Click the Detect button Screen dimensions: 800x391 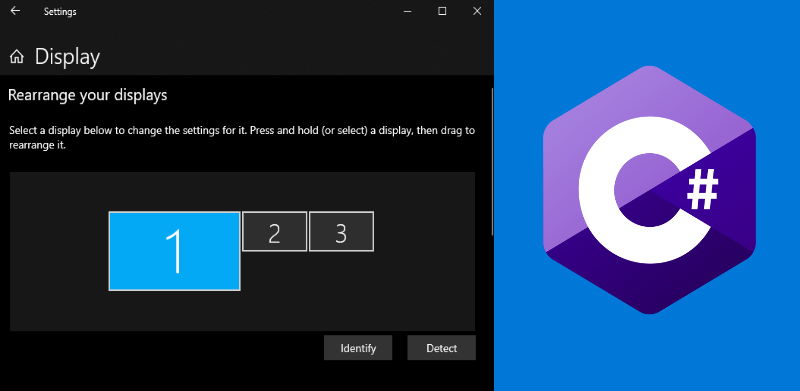441,348
